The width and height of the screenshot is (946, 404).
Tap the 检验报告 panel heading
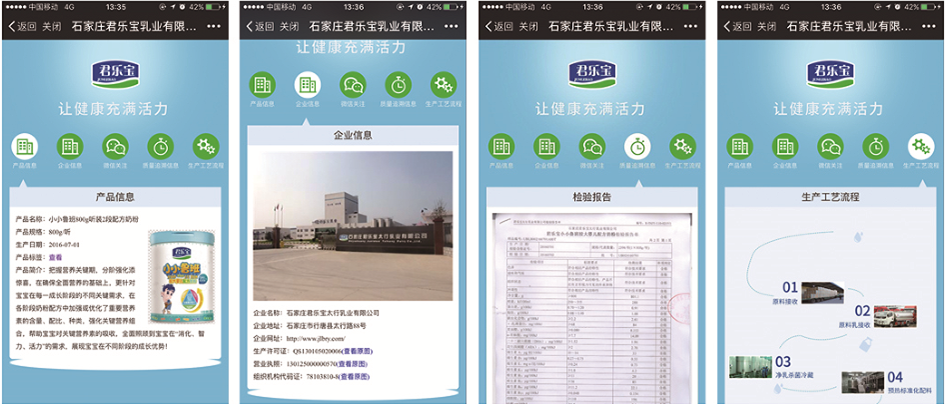pyautogui.click(x=592, y=197)
